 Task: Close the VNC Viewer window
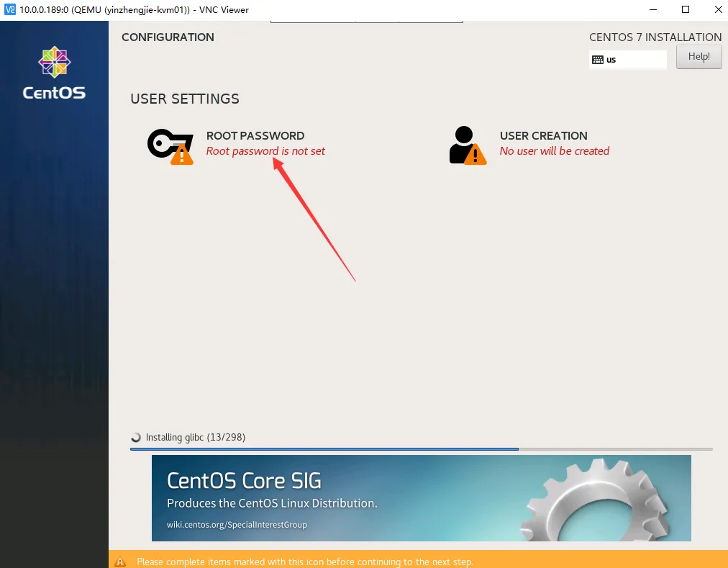[x=718, y=9]
